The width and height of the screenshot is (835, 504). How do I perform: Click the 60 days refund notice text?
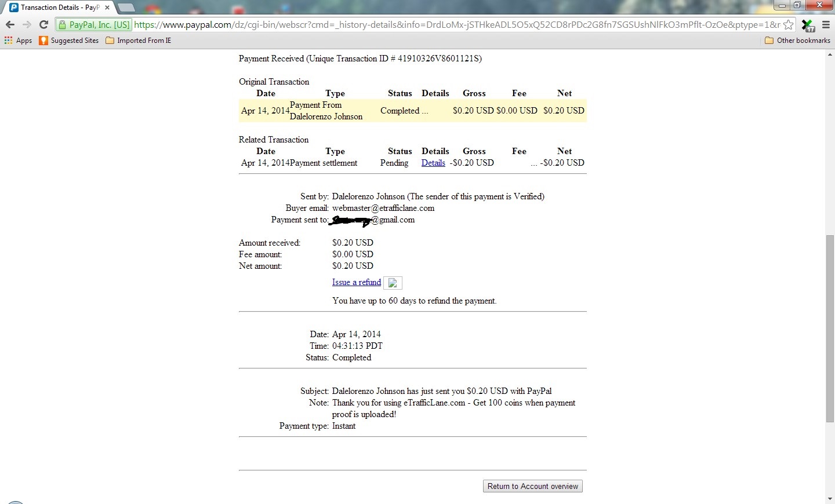415,301
